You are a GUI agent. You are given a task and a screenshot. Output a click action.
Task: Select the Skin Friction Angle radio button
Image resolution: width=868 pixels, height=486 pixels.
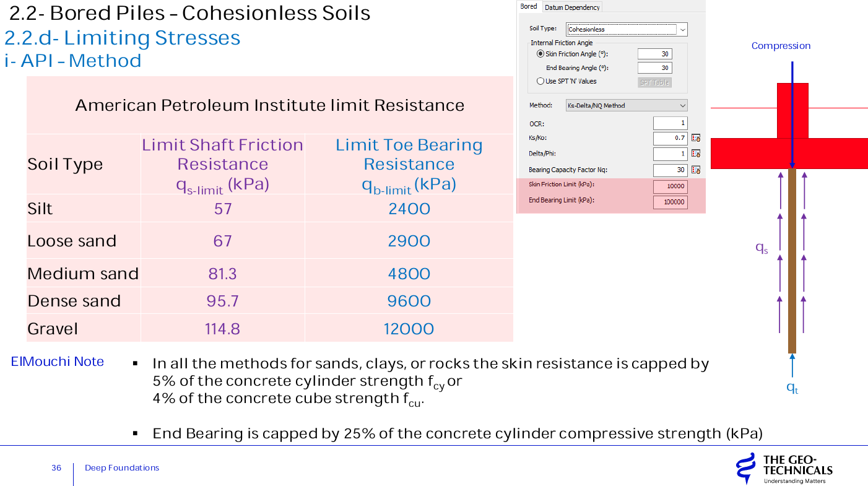pos(540,54)
